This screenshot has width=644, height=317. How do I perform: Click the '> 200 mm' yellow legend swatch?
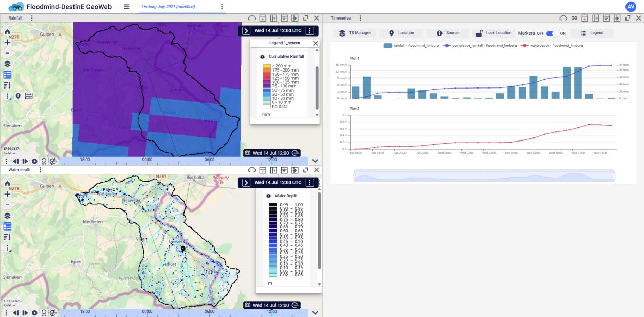pyautogui.click(x=266, y=66)
